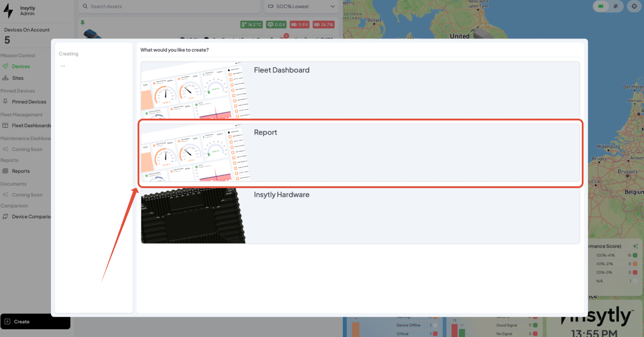
Task: Click the Device Comparison icon
Action: tap(5, 217)
